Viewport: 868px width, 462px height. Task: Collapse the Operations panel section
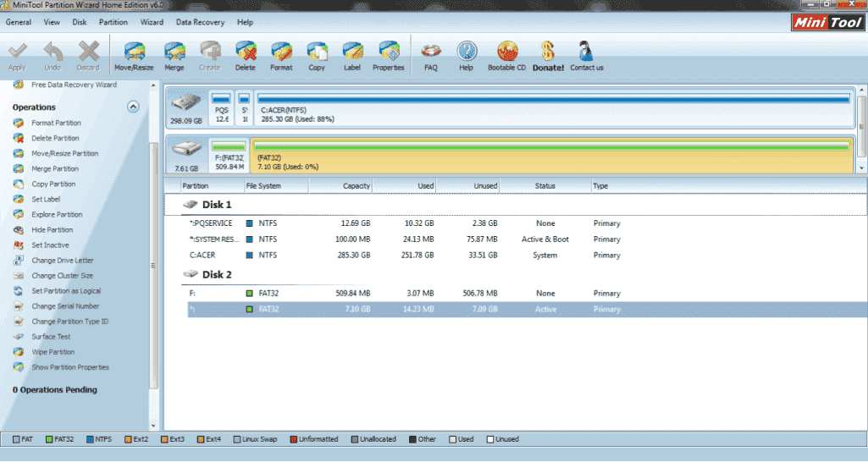point(133,107)
